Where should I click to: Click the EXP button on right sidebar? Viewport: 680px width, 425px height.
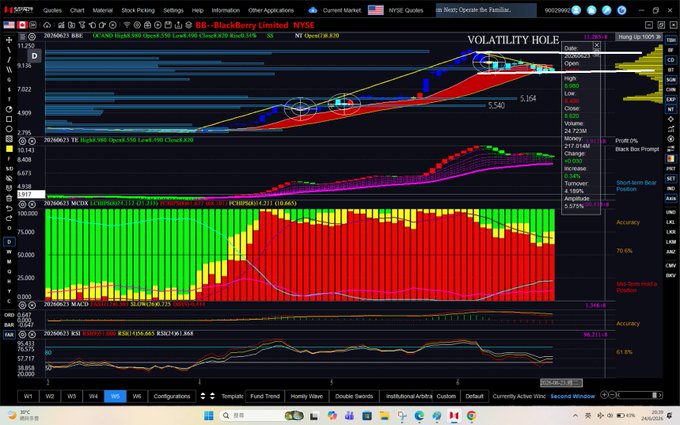670,99
